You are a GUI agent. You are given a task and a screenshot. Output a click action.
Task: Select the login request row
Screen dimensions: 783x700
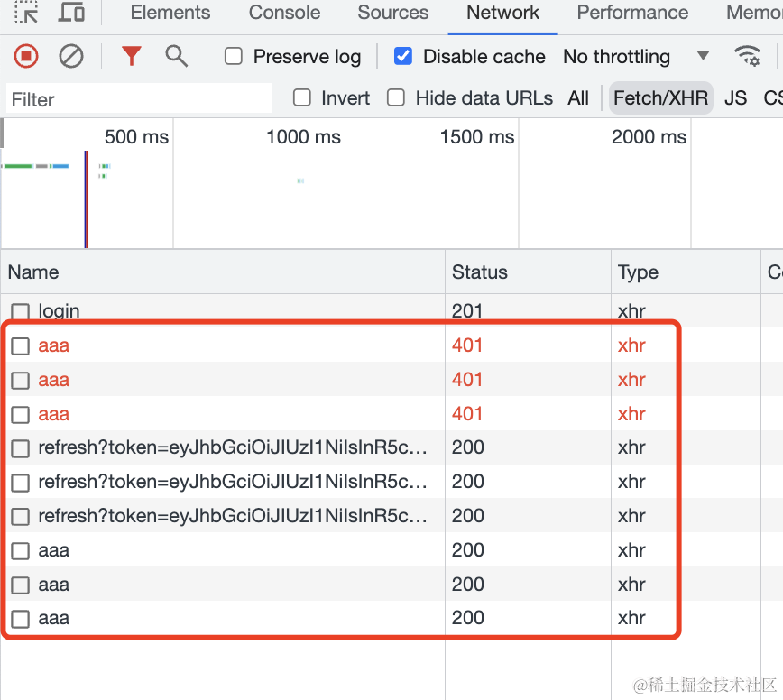pos(380,310)
